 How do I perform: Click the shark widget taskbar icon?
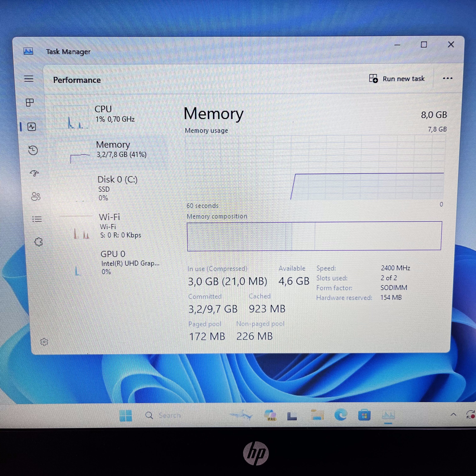tap(241, 415)
